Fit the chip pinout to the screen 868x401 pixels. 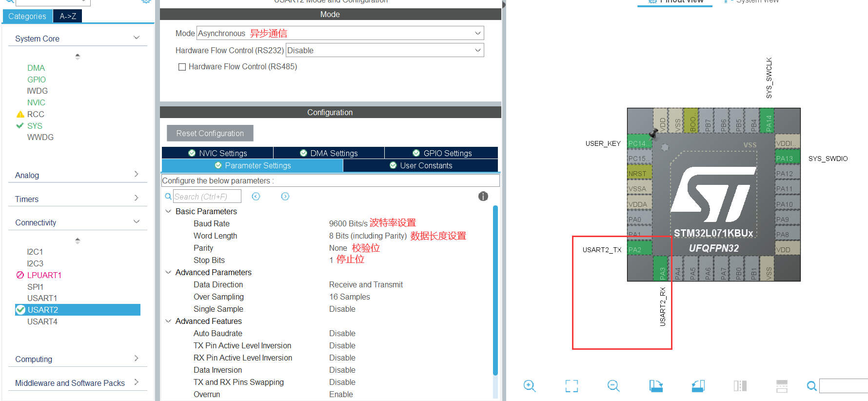[572, 386]
